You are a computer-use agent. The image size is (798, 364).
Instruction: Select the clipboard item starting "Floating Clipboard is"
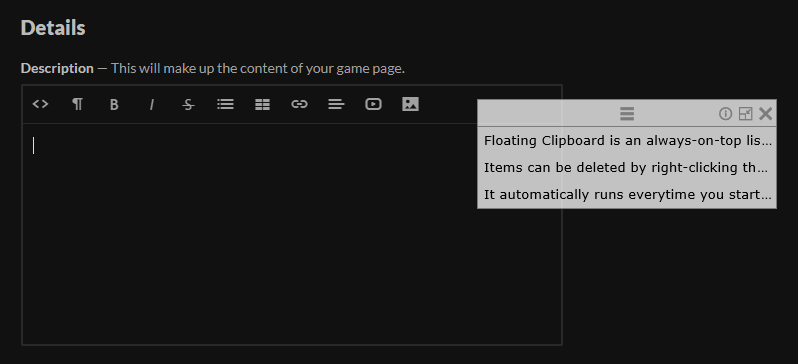[x=627, y=141]
